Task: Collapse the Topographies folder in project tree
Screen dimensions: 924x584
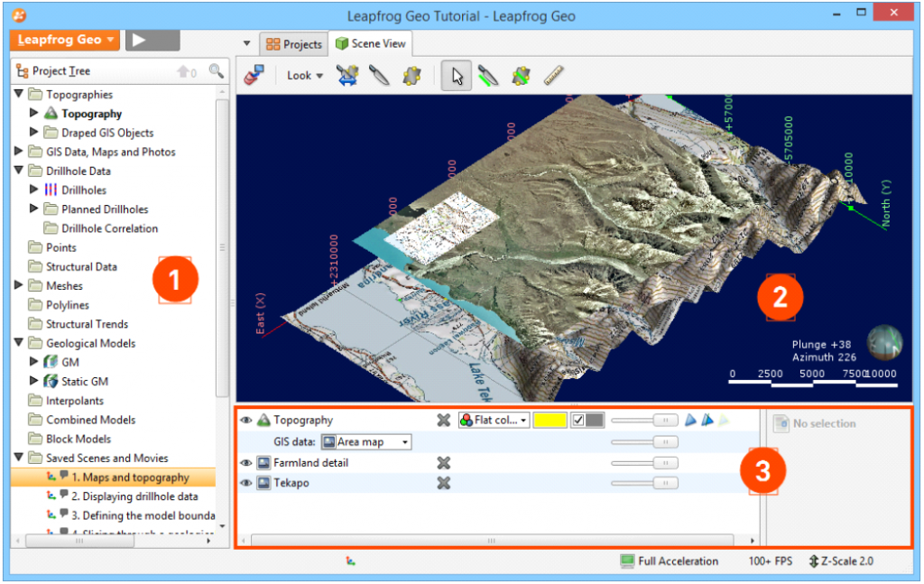Action: pyautogui.click(x=21, y=94)
